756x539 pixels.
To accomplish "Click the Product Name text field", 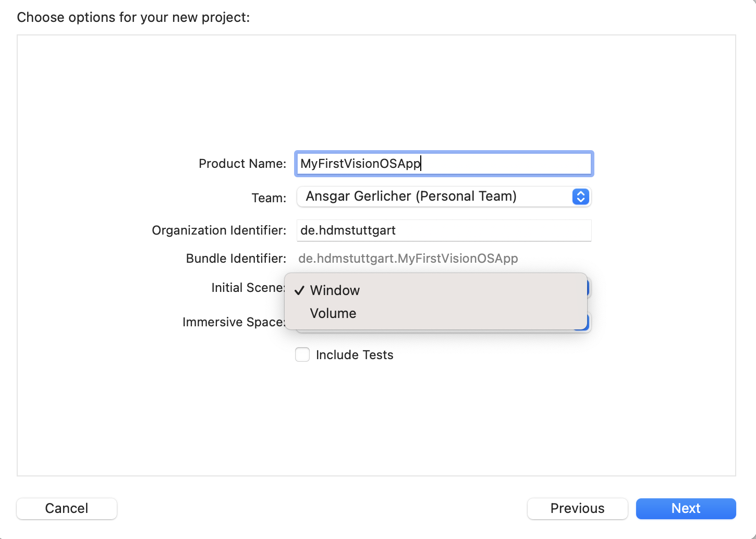I will pos(444,164).
